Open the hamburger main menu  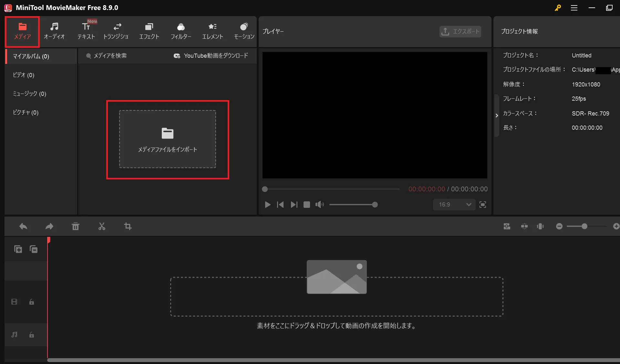pyautogui.click(x=574, y=8)
